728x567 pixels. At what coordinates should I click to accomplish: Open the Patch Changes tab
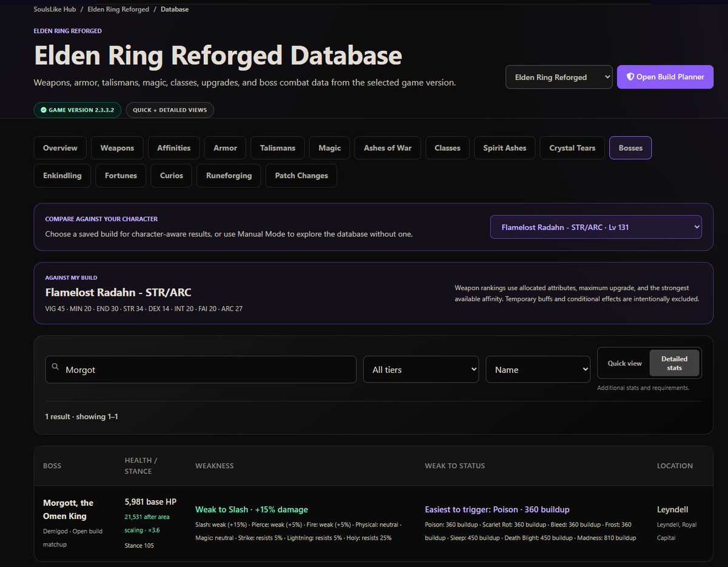(302, 175)
